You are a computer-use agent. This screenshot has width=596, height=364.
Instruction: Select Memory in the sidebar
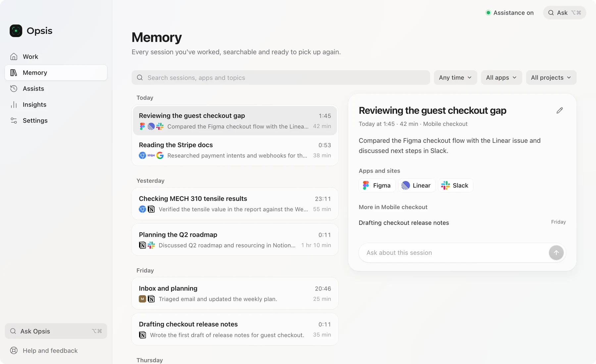pyautogui.click(x=56, y=73)
